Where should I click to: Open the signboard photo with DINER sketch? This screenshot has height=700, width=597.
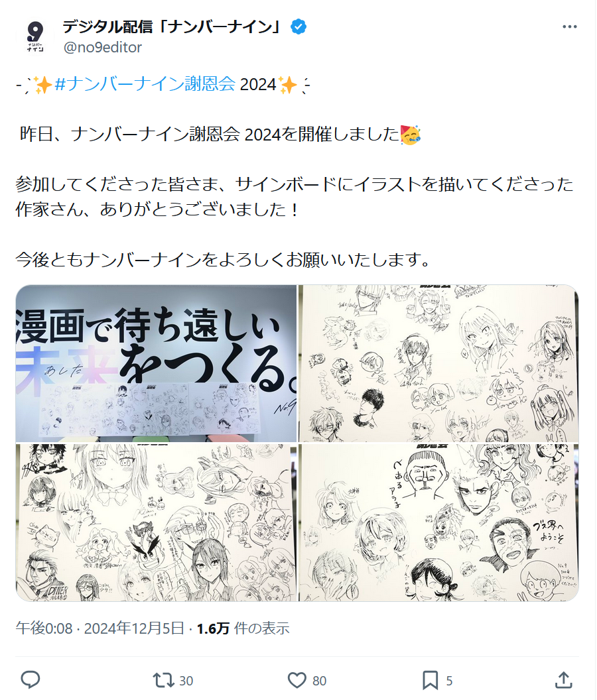[x=156, y=522]
